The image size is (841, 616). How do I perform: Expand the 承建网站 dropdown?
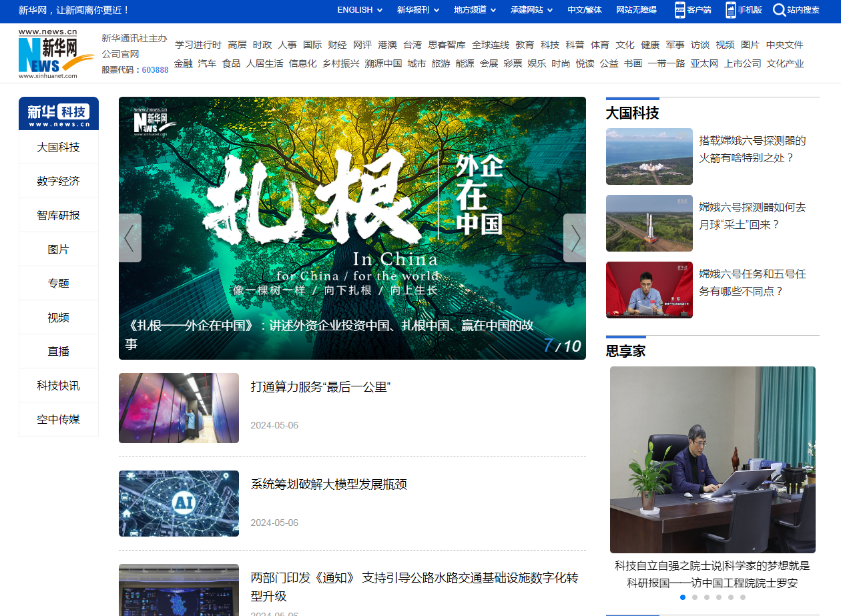pyautogui.click(x=532, y=10)
